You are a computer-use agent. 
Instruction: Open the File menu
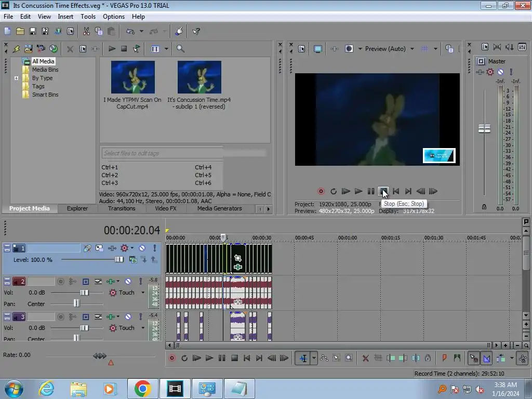(x=8, y=16)
